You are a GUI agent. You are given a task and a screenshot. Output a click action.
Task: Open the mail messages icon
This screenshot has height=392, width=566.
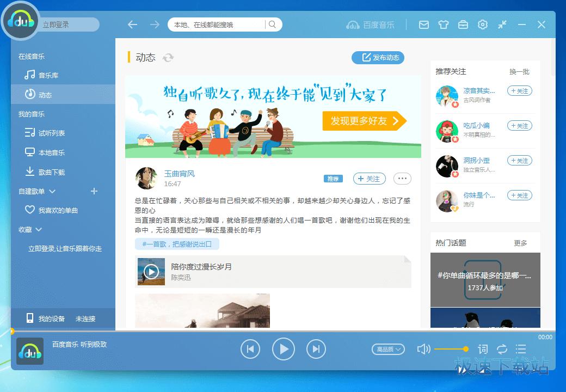tap(424, 24)
